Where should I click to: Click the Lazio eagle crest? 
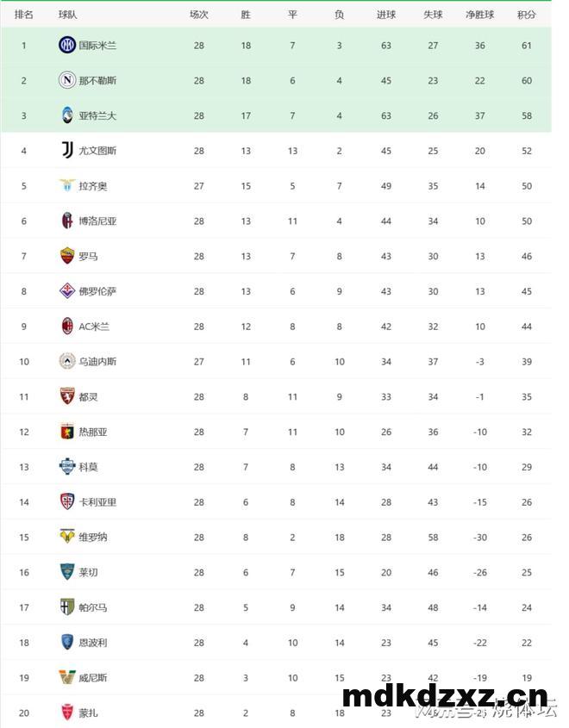[x=67, y=186]
